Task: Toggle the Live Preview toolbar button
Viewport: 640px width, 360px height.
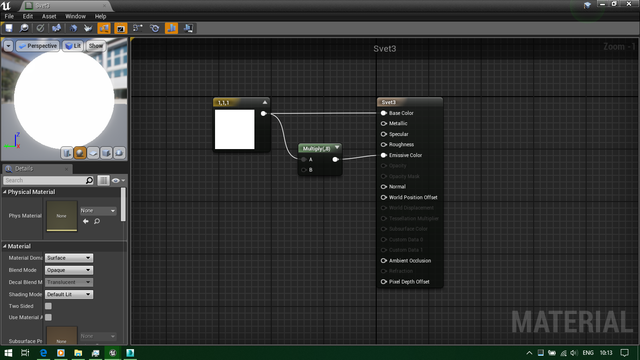Action: [x=121, y=28]
